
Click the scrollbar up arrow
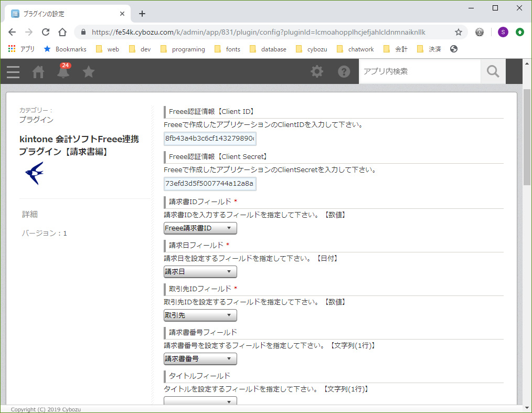(527, 63)
